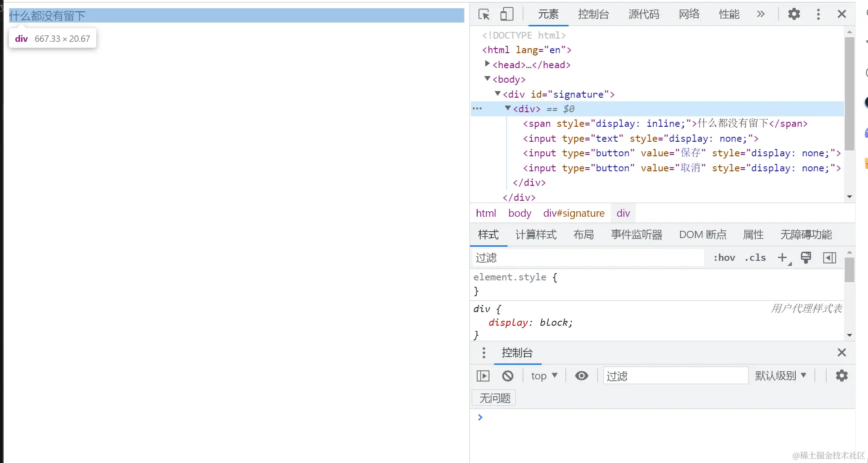Click the 无问题 issues button

(x=494, y=398)
